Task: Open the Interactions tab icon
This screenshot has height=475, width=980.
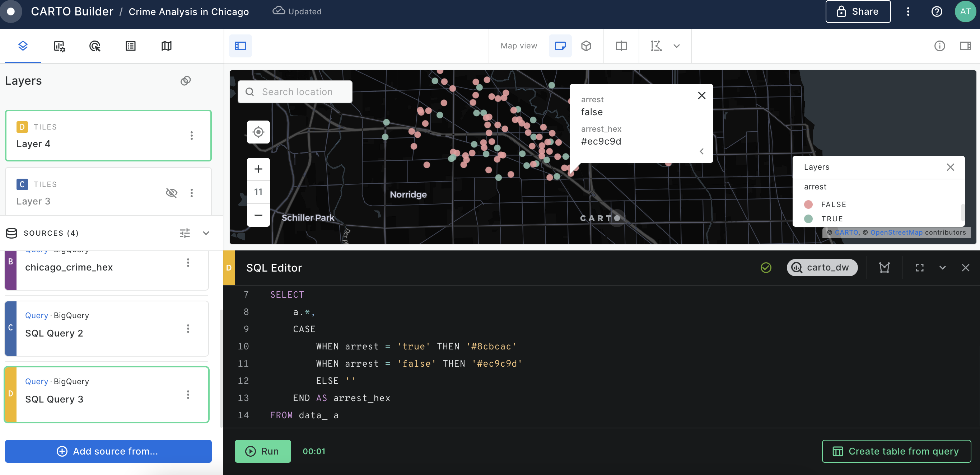Action: (95, 46)
